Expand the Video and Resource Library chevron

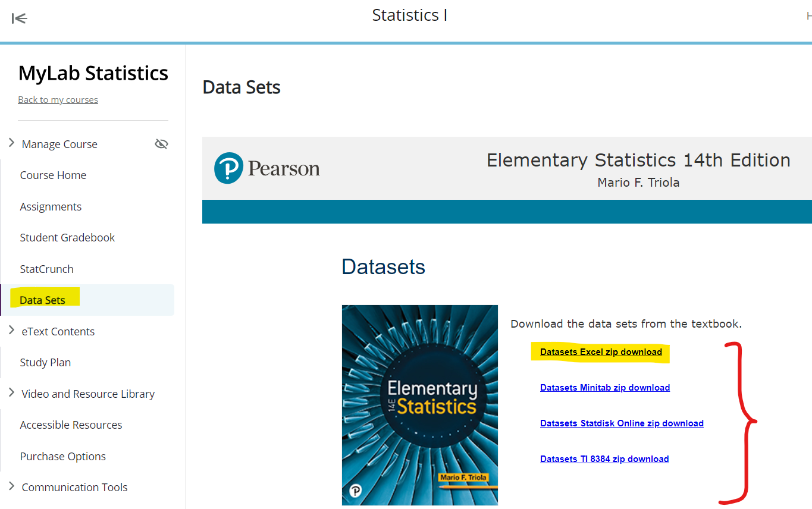coord(11,392)
